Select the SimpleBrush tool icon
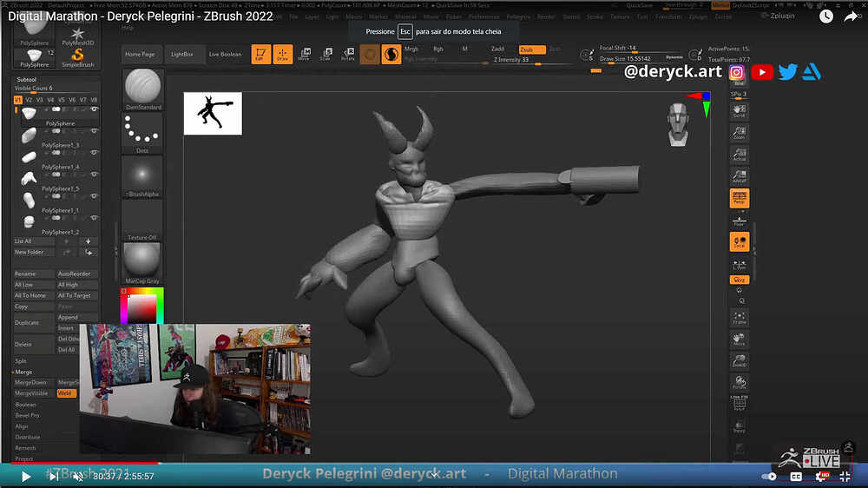This screenshot has height=488, width=868. (x=78, y=57)
